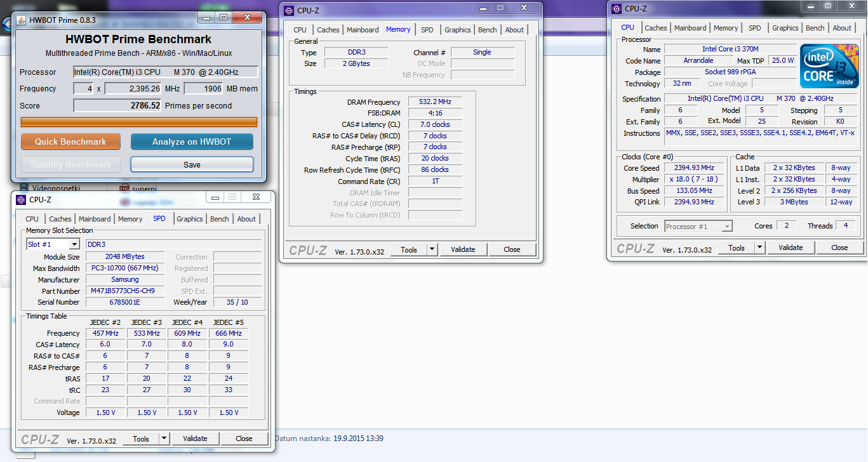Switch to Memory tab in the SPD window
Screen dimensions: 868x462
130,219
